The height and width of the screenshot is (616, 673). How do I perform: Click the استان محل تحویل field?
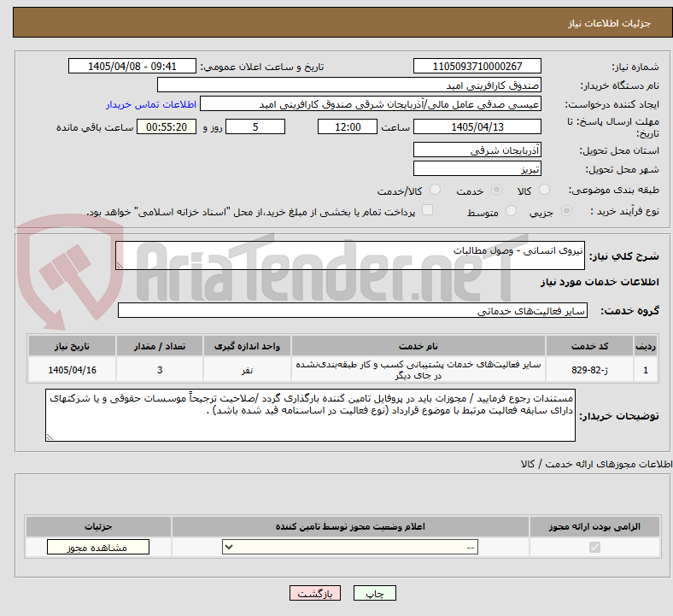477,150
